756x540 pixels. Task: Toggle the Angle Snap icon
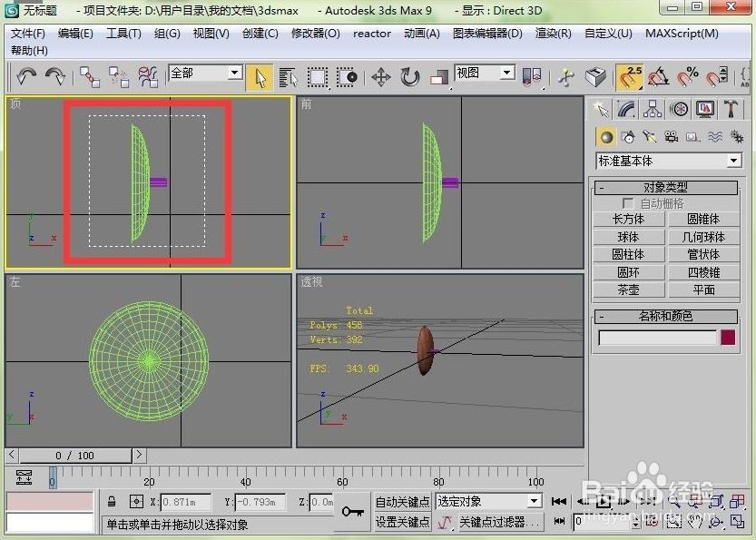point(659,77)
